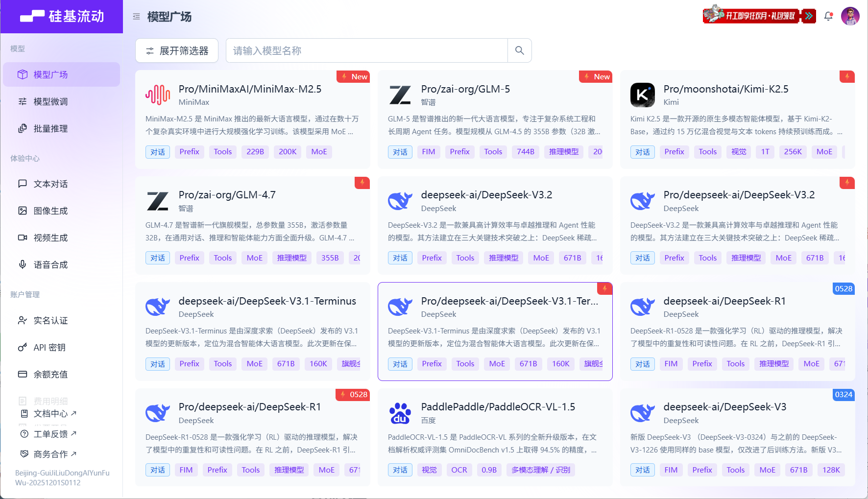This screenshot has height=499, width=868.
Task: Click the MiniMax waveform logo icon
Action: [158, 95]
